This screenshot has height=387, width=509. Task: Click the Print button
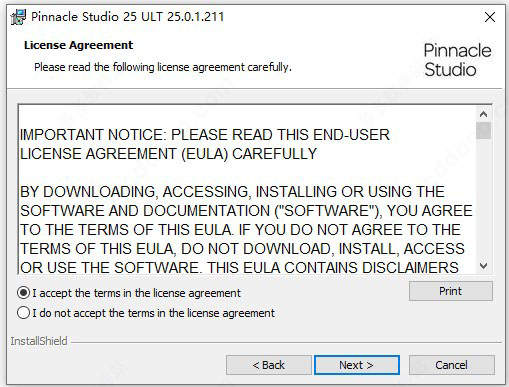click(x=451, y=291)
